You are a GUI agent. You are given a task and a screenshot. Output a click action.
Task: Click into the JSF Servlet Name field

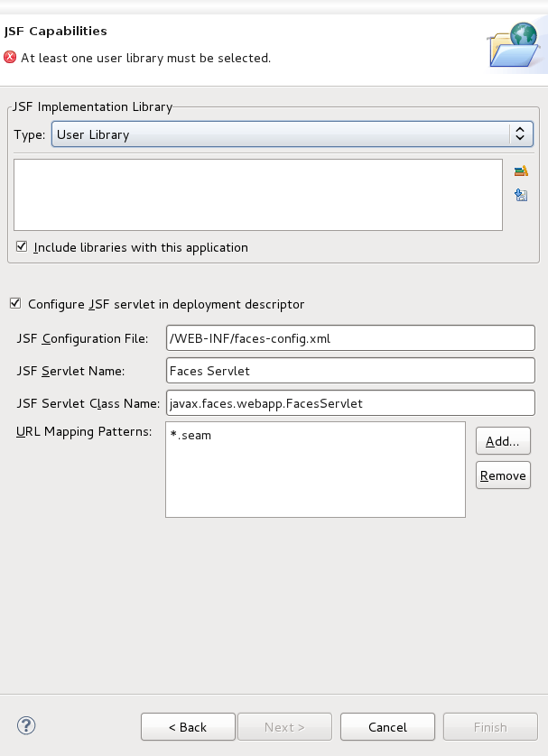tap(350, 371)
